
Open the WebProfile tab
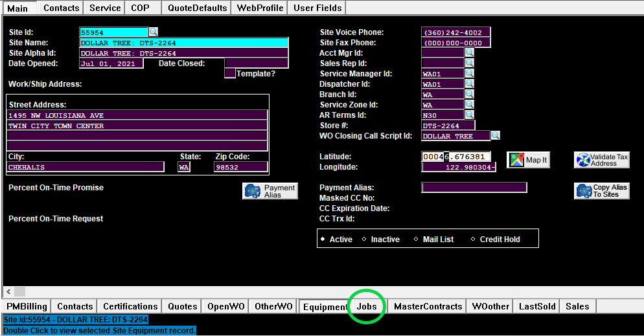(260, 8)
